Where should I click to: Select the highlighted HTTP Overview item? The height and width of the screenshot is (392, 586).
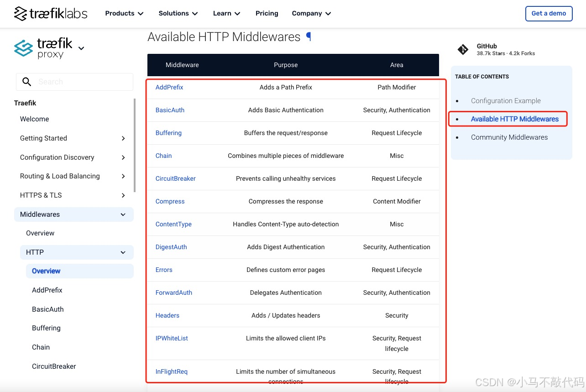tap(80, 271)
